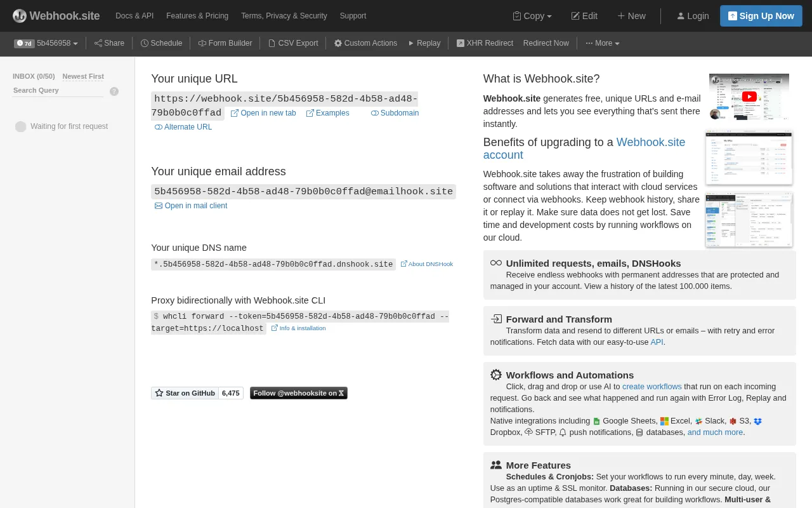
Task: Open the Docs & API page
Action: [134, 16]
